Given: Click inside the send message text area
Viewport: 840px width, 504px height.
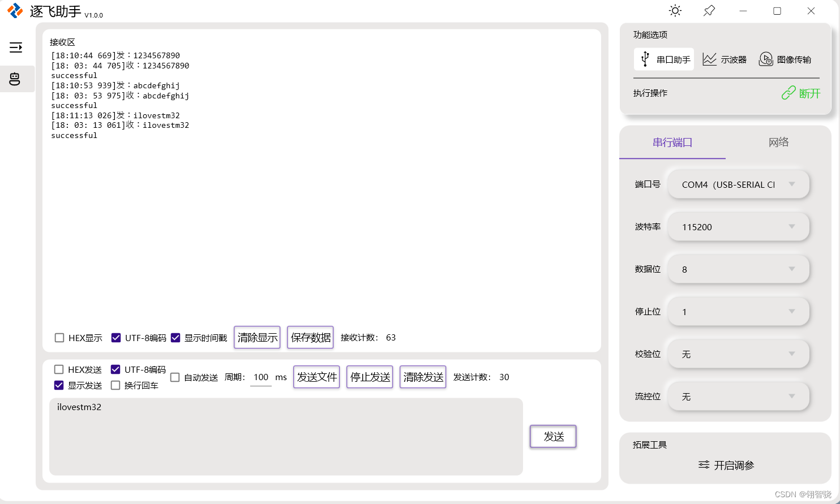Looking at the screenshot, I should pos(286,437).
